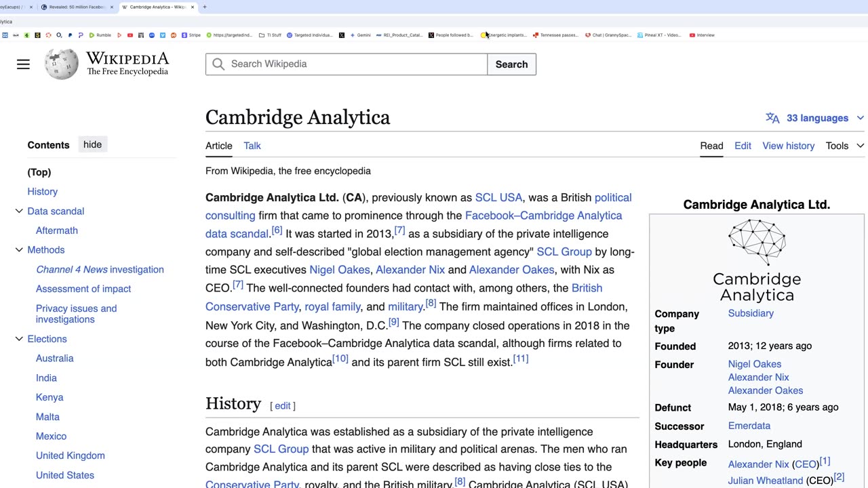Collapse the Methods contents section
The height and width of the screenshot is (488, 868).
click(19, 250)
